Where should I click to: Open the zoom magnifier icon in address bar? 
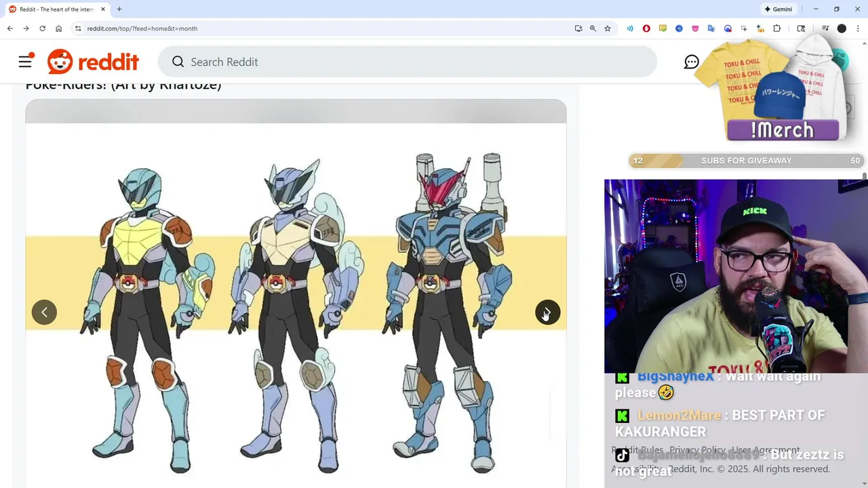[x=593, y=28]
